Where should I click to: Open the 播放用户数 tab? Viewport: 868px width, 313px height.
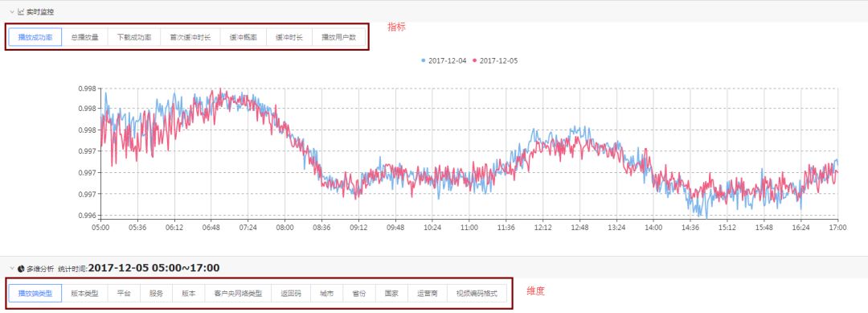pos(339,38)
